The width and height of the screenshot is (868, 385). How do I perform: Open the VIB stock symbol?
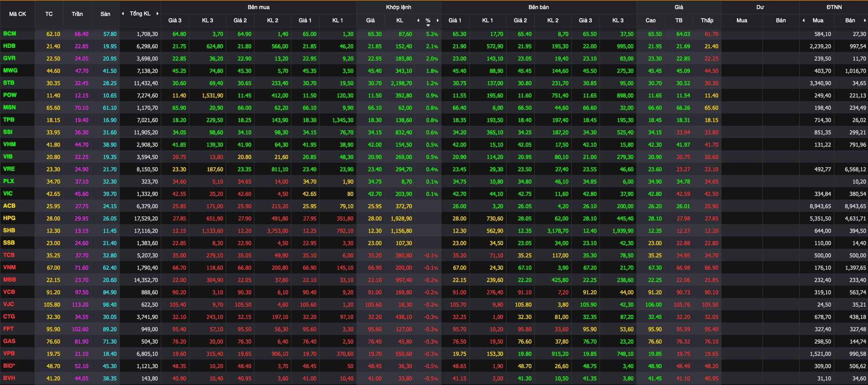tap(8, 157)
